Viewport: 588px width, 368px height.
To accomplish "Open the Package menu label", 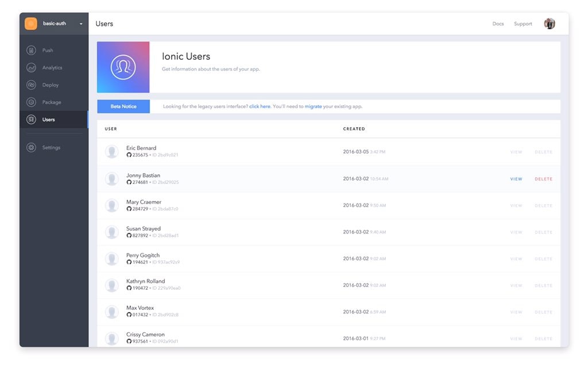I will pos(52,102).
